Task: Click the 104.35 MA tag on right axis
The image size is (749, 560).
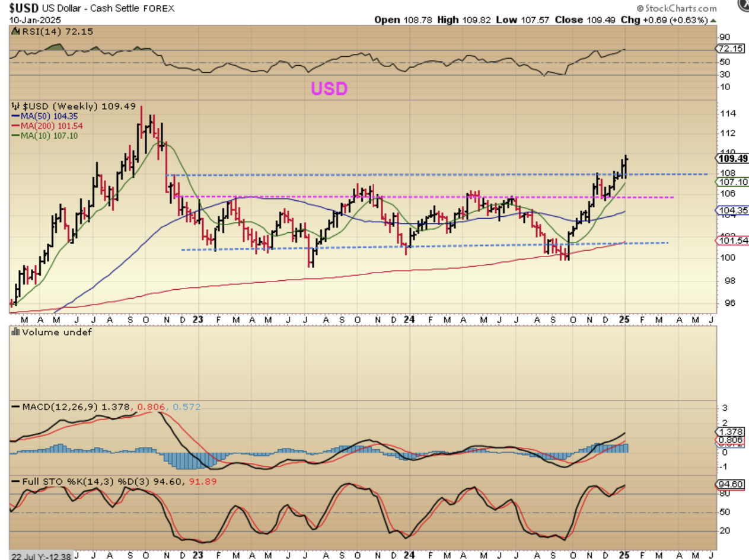Action: coord(732,210)
